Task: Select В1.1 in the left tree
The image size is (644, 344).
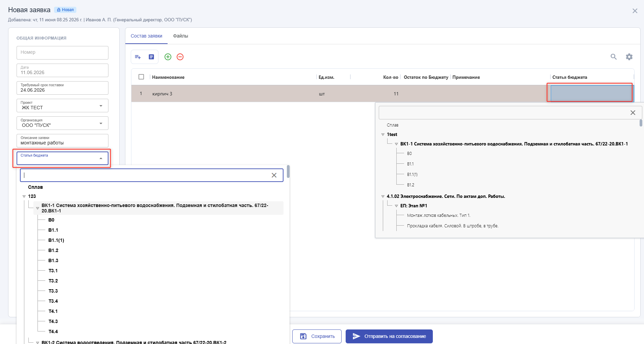Action: [x=53, y=230]
